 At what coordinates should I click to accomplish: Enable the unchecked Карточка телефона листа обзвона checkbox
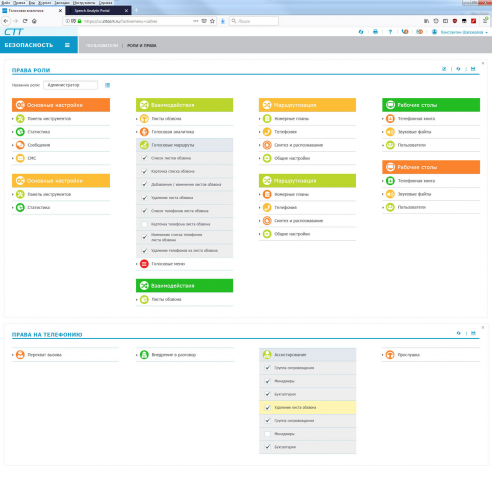pos(144,224)
